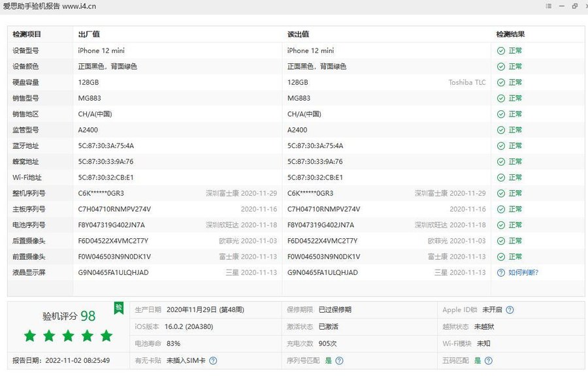Click 正常 result text in 设备型号 row

click(x=515, y=50)
